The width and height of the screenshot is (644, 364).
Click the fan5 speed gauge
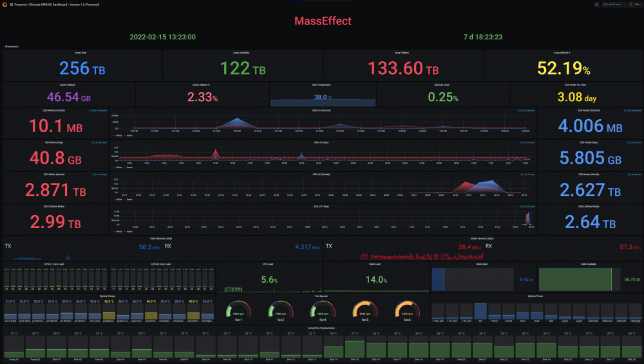[365, 310]
